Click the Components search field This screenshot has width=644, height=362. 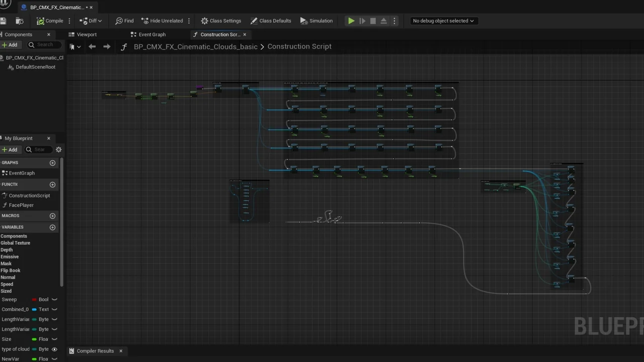tap(44, 45)
